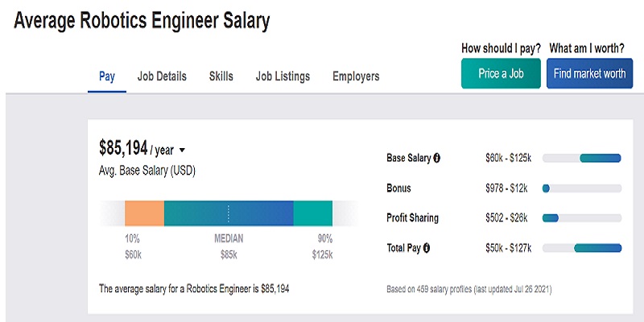Click the blue median salary bar segment
The height and width of the screenshot is (322, 644).
click(x=229, y=213)
